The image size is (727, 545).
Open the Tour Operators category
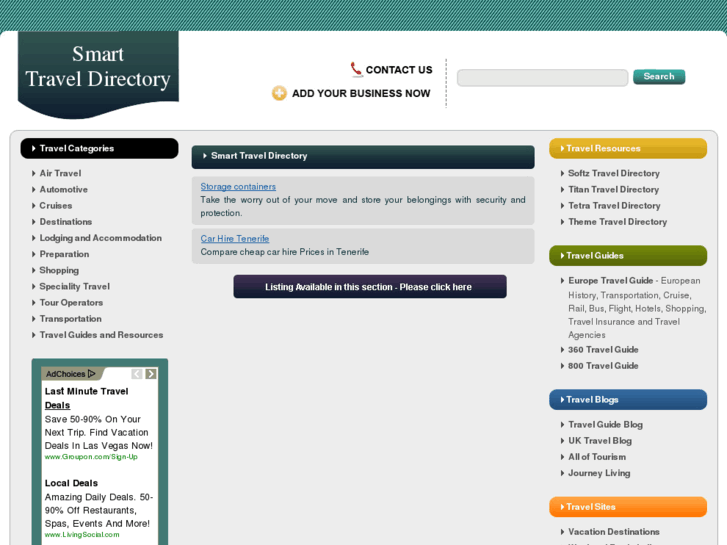[x=71, y=303]
